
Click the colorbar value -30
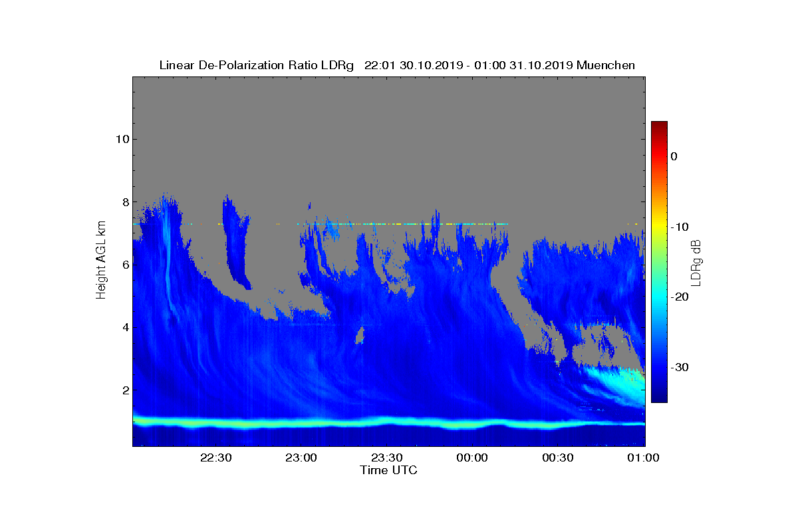[678, 367]
